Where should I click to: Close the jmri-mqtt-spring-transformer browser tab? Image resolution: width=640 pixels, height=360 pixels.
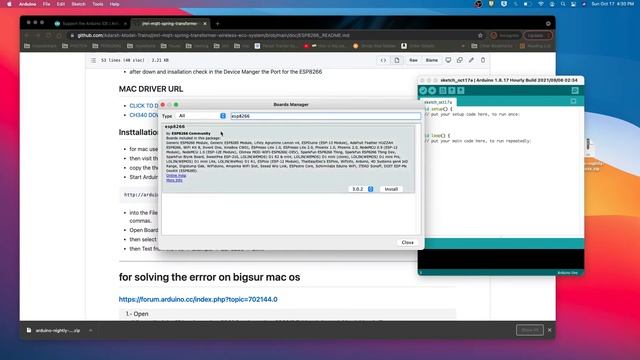[205, 24]
